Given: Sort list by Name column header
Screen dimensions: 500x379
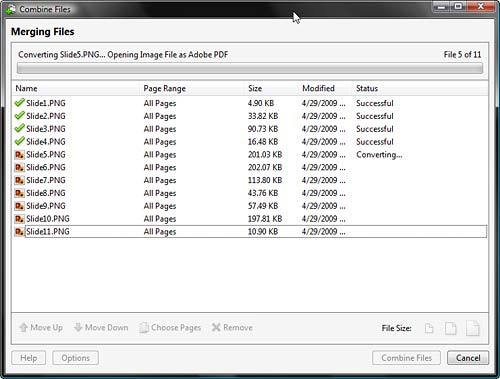Looking at the screenshot, I should tap(76, 88).
